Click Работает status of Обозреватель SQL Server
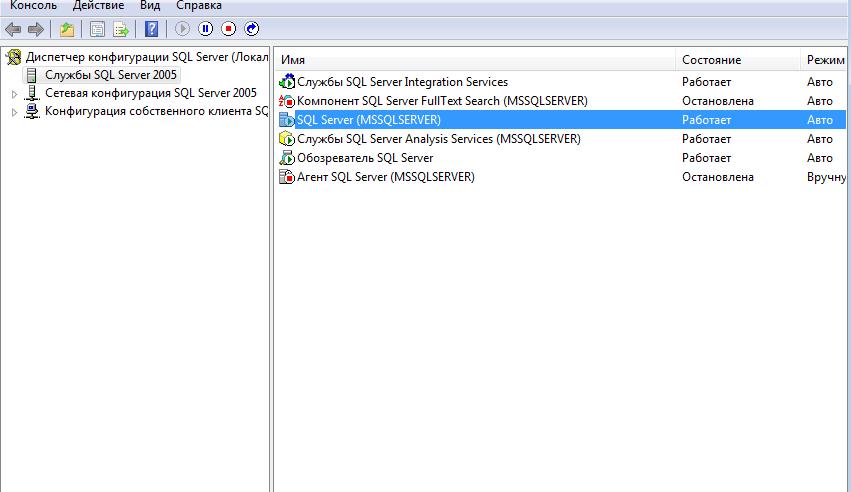 pos(706,158)
